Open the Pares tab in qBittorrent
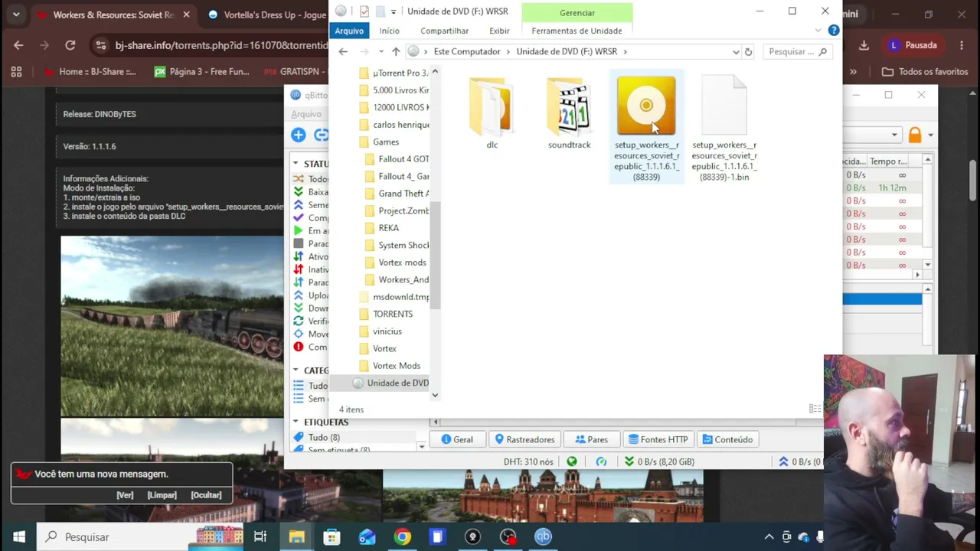 point(591,439)
